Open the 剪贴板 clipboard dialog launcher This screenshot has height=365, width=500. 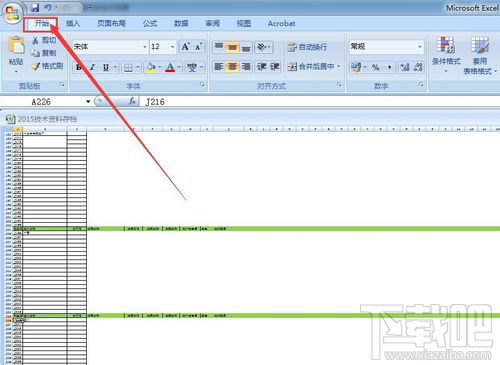62,85
